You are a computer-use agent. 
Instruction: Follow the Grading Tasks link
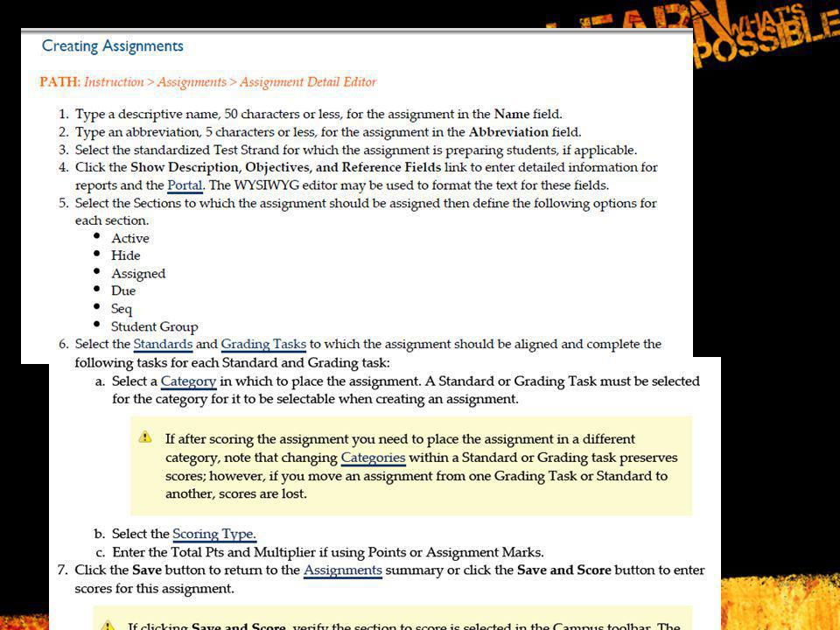coord(263,344)
